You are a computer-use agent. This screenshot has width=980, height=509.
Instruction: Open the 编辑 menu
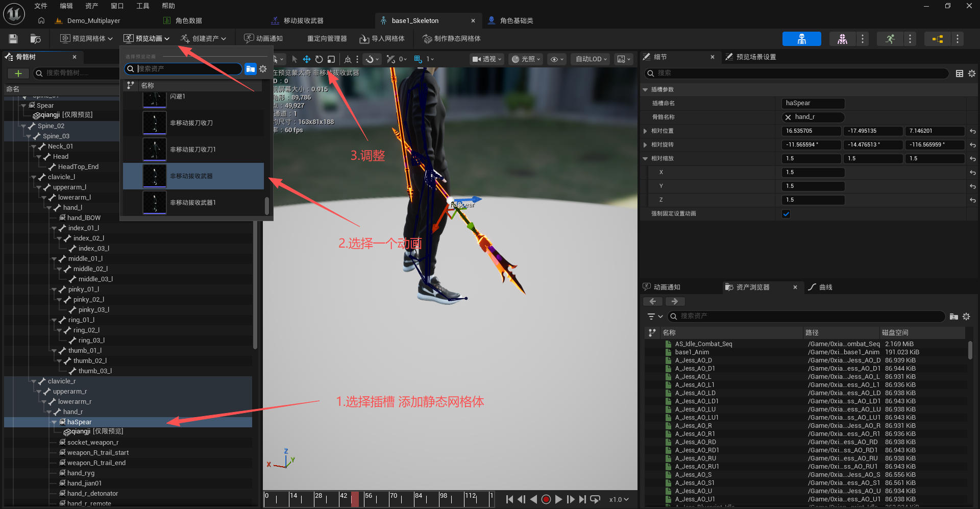(66, 6)
